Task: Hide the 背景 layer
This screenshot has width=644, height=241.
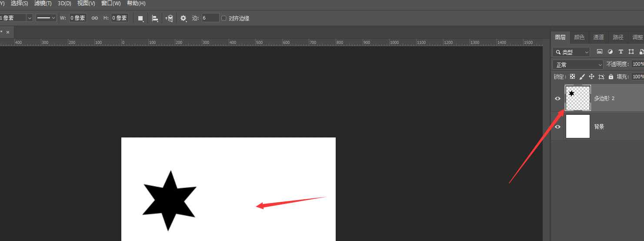Action: pyautogui.click(x=558, y=127)
